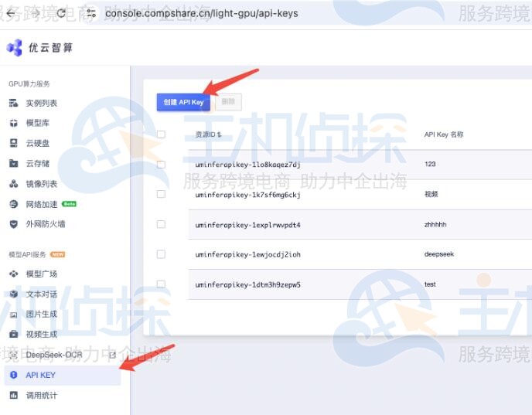Go to 调用统计 in sidebar
This screenshot has width=532, height=415.
pyautogui.click(x=41, y=396)
